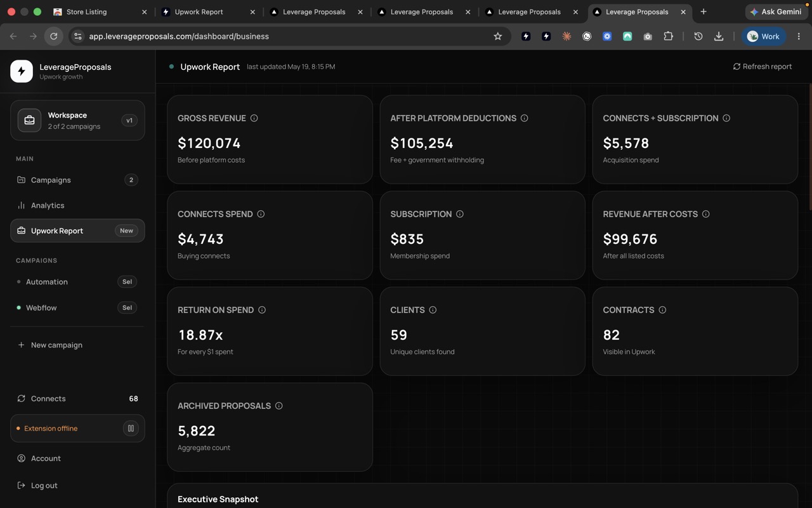
Task: Click the 18.87x return on spend value
Action: [x=200, y=335]
